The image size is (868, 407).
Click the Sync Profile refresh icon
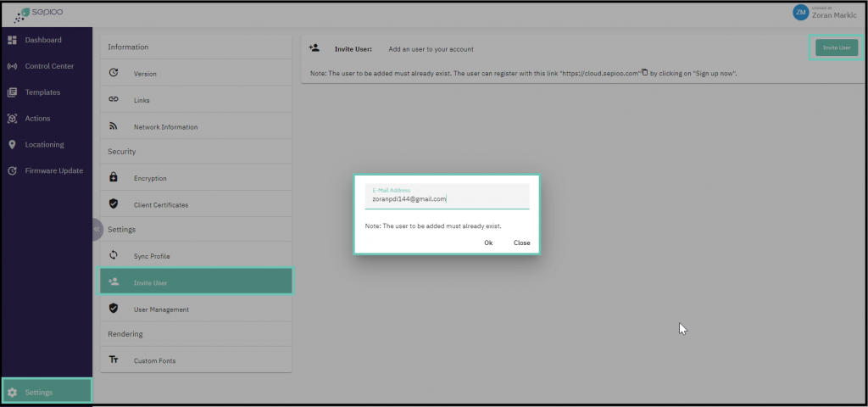(114, 255)
